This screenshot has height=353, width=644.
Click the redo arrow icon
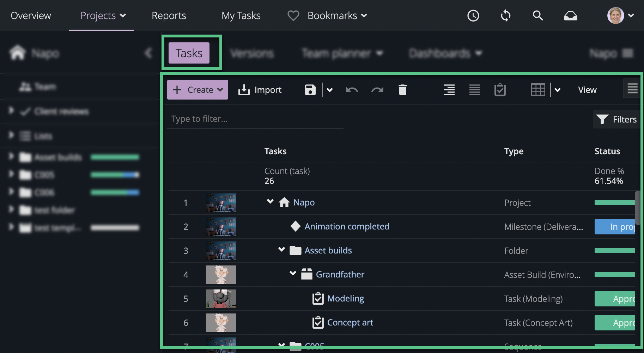pos(377,90)
